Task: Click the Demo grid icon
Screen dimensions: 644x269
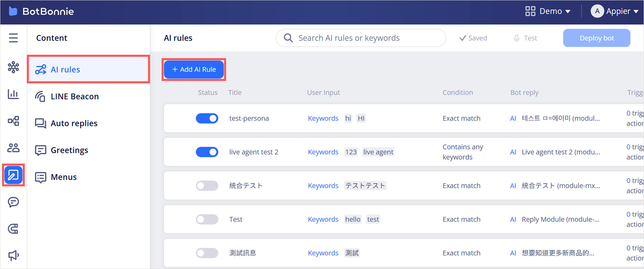Action: click(x=530, y=11)
